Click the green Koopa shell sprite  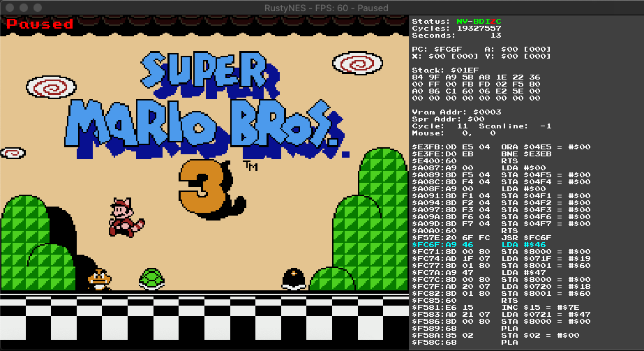[x=152, y=279]
